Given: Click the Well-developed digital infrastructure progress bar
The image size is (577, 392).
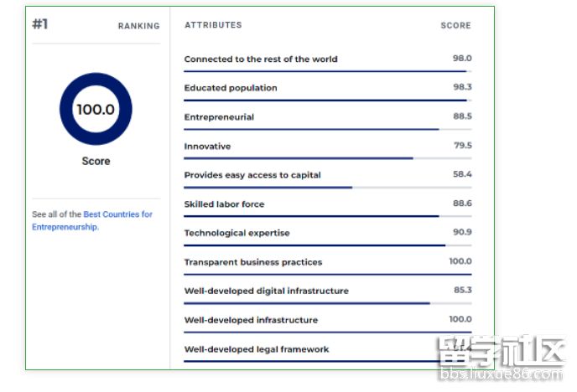Looking at the screenshot, I should pos(327,303).
